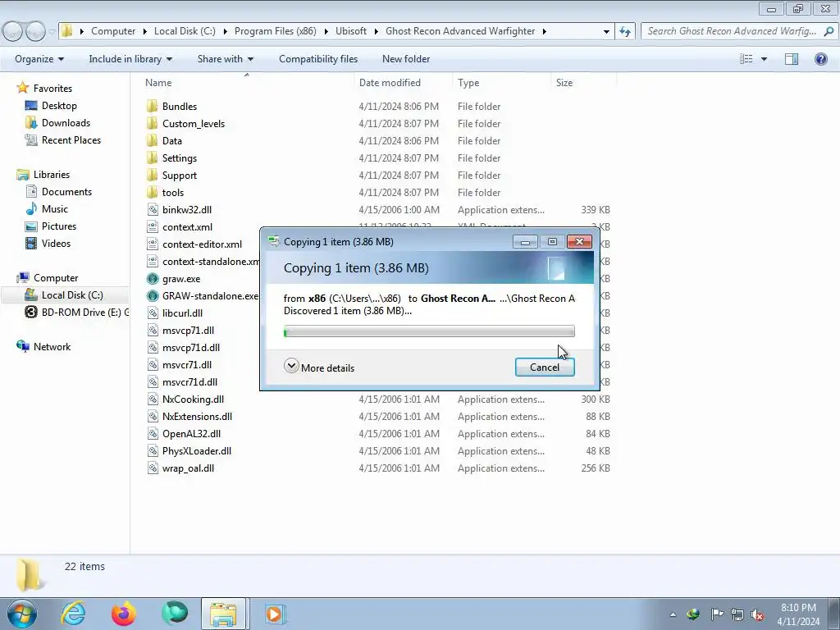Click the Change your view icon
Viewport: 840px width, 630px height.
tap(746, 59)
